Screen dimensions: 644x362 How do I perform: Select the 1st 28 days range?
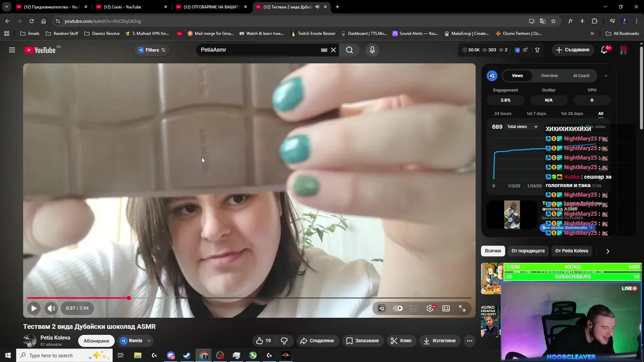[x=572, y=114]
